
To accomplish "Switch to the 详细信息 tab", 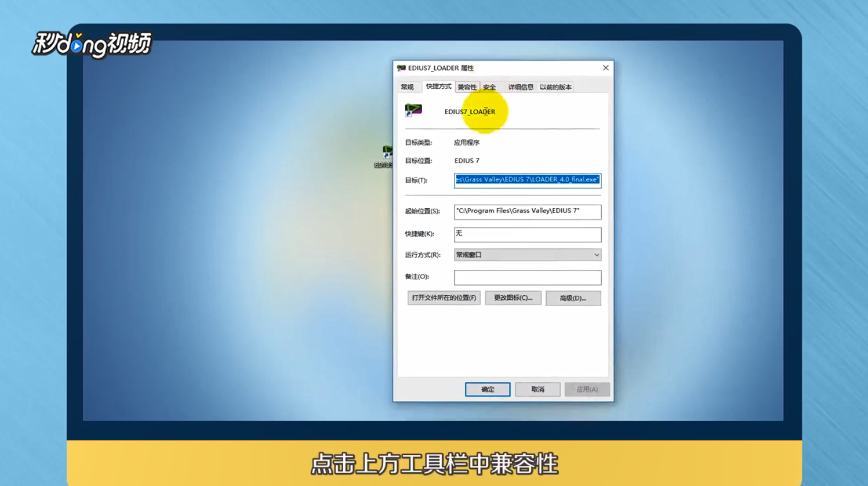I will tap(520, 87).
